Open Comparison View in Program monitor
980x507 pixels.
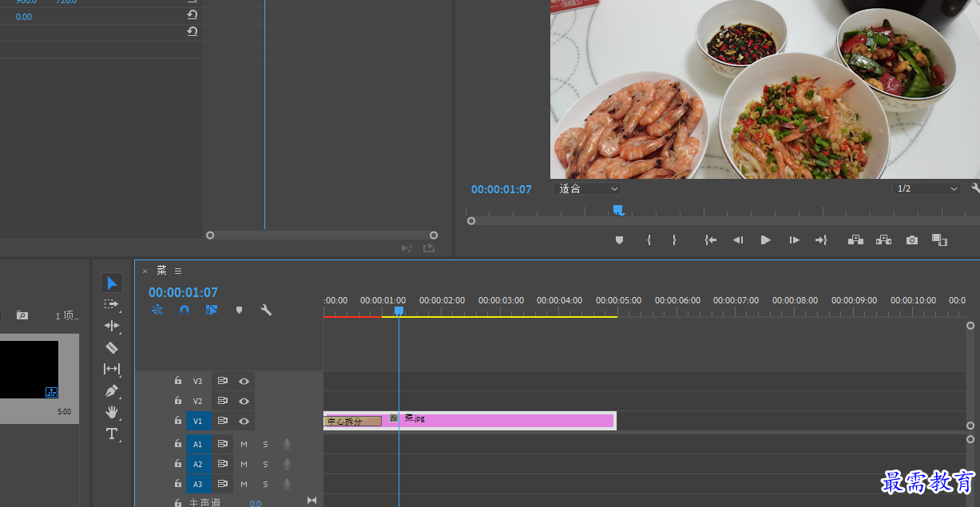(x=939, y=240)
